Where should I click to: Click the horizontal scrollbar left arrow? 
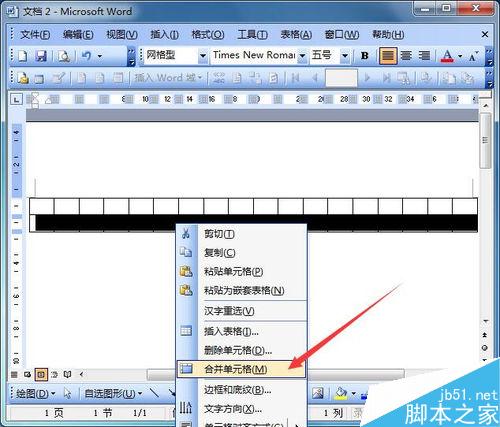(x=82, y=375)
